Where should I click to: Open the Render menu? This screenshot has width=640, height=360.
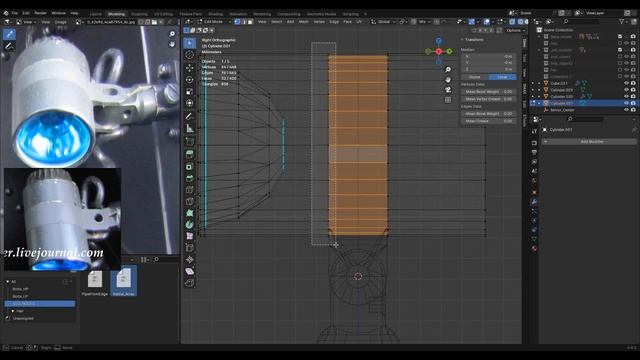(40, 13)
